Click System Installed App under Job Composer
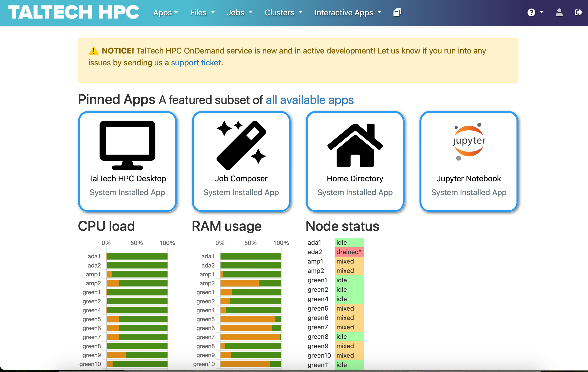This screenshot has width=588, height=372. click(x=241, y=192)
